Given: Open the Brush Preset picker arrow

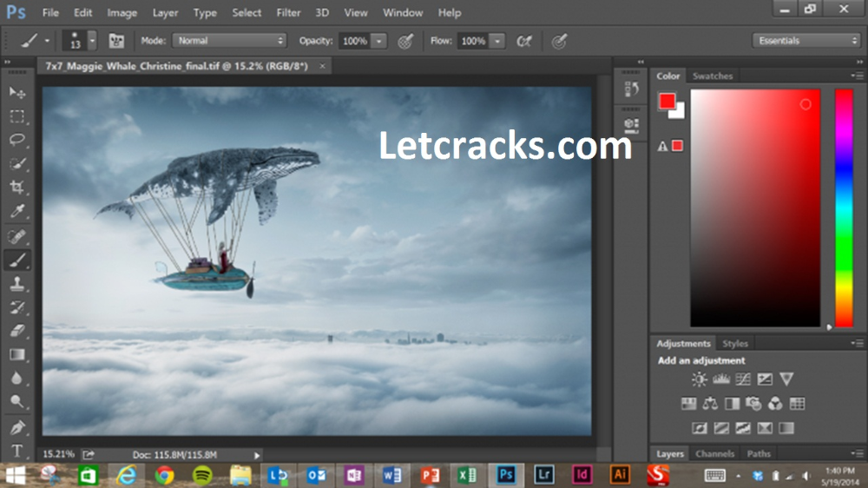Looking at the screenshot, I should (x=91, y=41).
